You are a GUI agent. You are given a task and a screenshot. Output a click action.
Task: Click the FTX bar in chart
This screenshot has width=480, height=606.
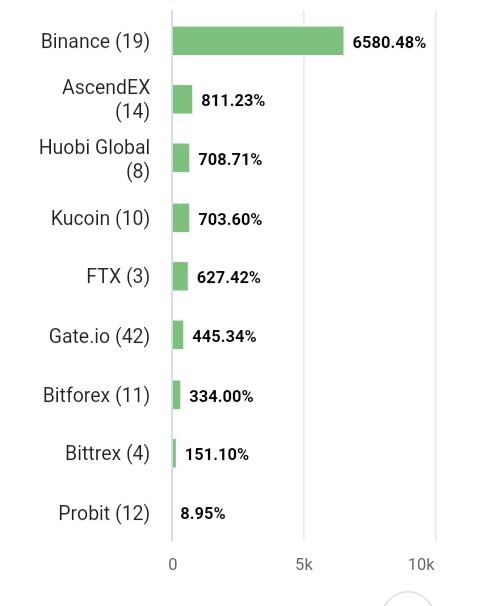pyautogui.click(x=180, y=276)
